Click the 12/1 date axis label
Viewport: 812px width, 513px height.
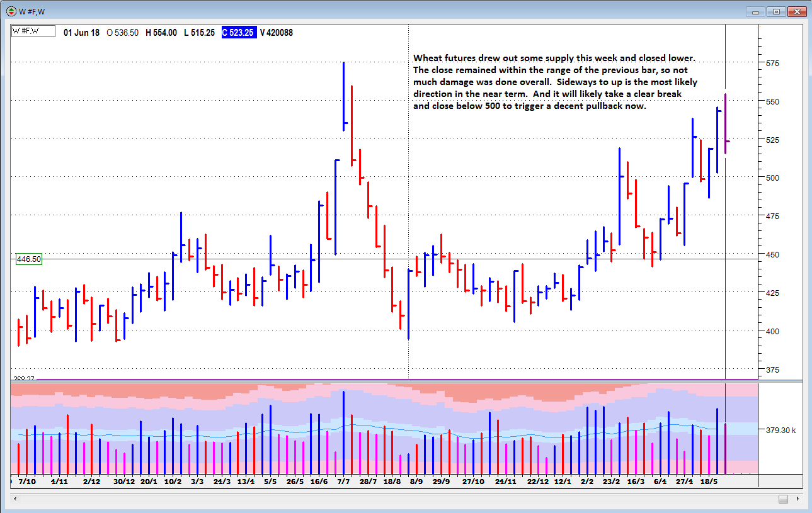click(x=563, y=482)
